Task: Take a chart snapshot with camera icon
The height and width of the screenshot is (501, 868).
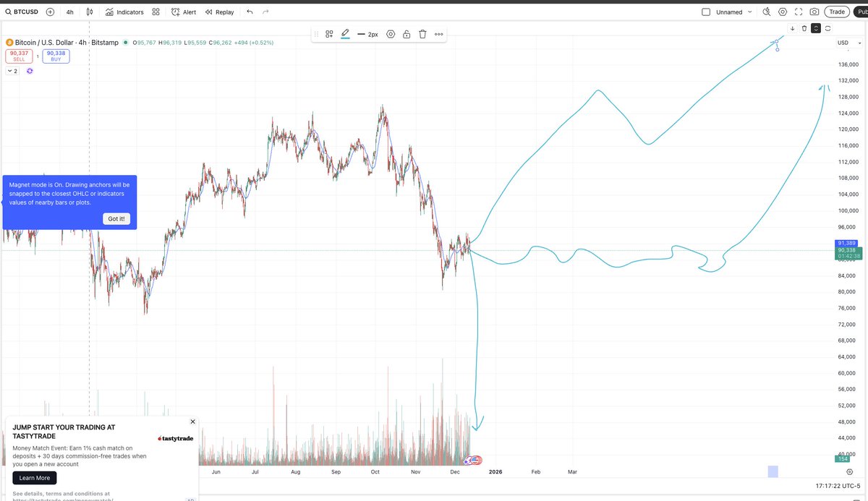Action: tap(814, 12)
